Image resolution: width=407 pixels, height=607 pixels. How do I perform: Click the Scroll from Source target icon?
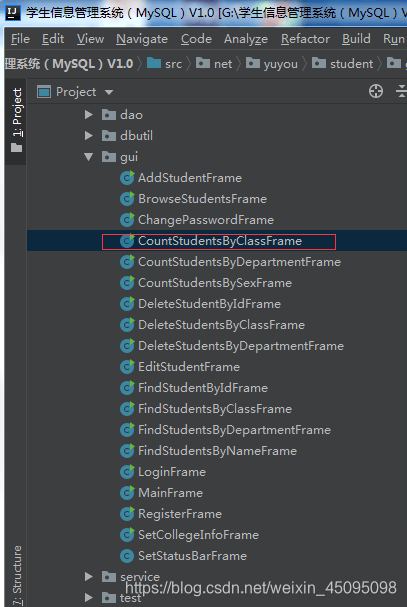(376, 91)
